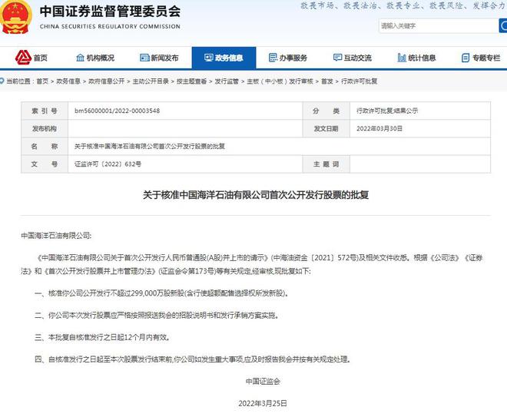The height and width of the screenshot is (420, 507).
Task: Click the 主题词 label cell
Action: 326,164
